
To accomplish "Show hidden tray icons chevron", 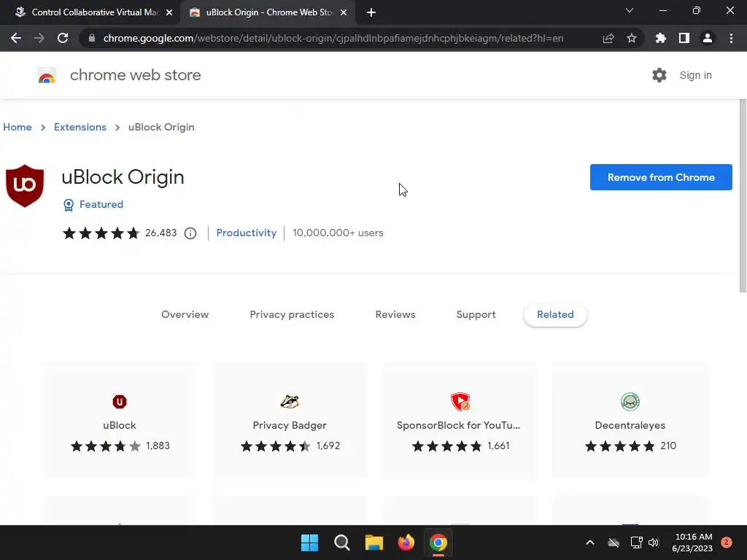I will click(589, 542).
